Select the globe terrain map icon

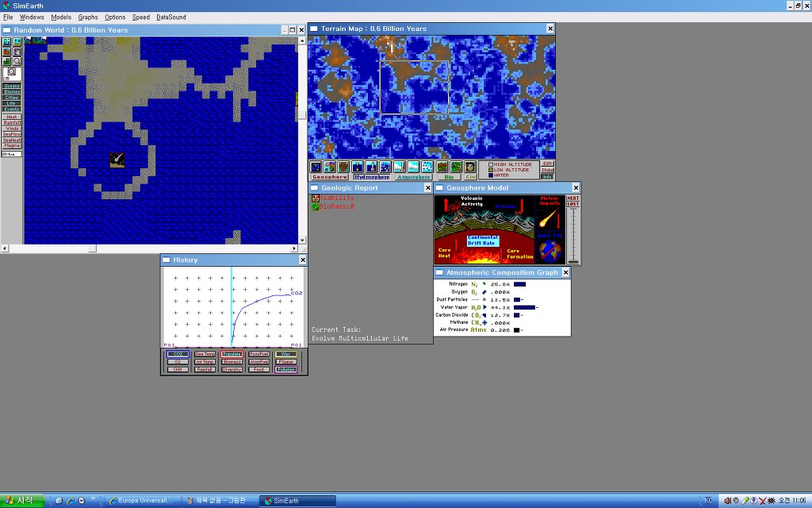tap(316, 167)
